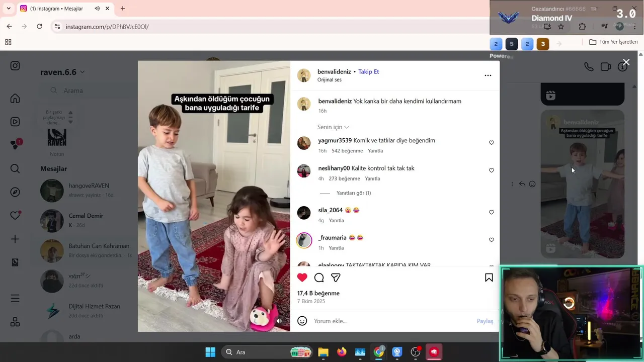
Task: Mute the Instagram tab audio icon
Action: (97, 9)
